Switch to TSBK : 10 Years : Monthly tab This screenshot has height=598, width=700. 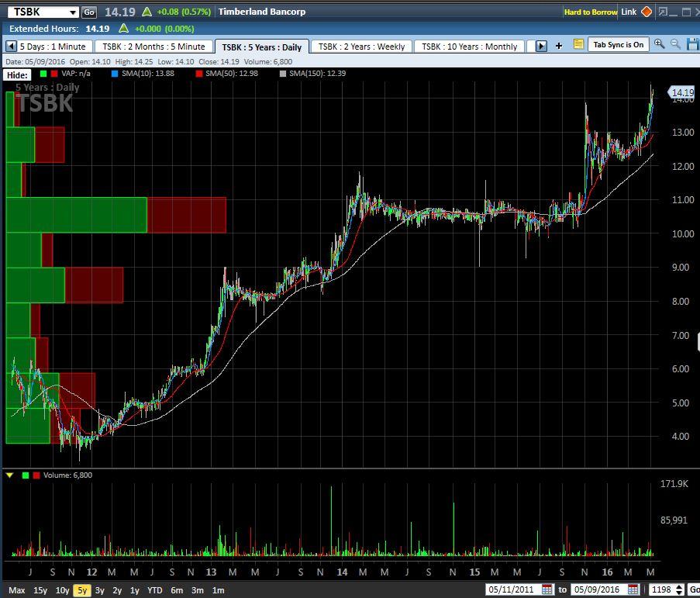point(469,47)
